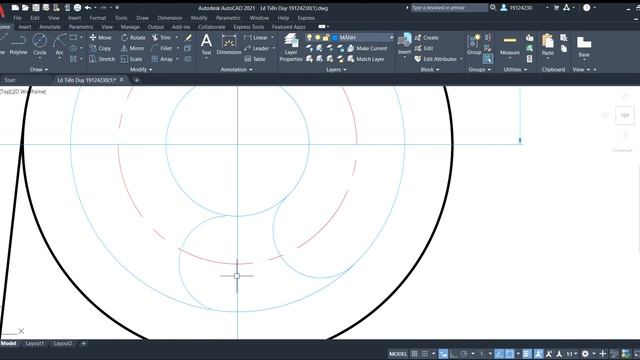Toggle ortho mode in status bar
Screen dimensions: 640x360
click(x=454, y=354)
